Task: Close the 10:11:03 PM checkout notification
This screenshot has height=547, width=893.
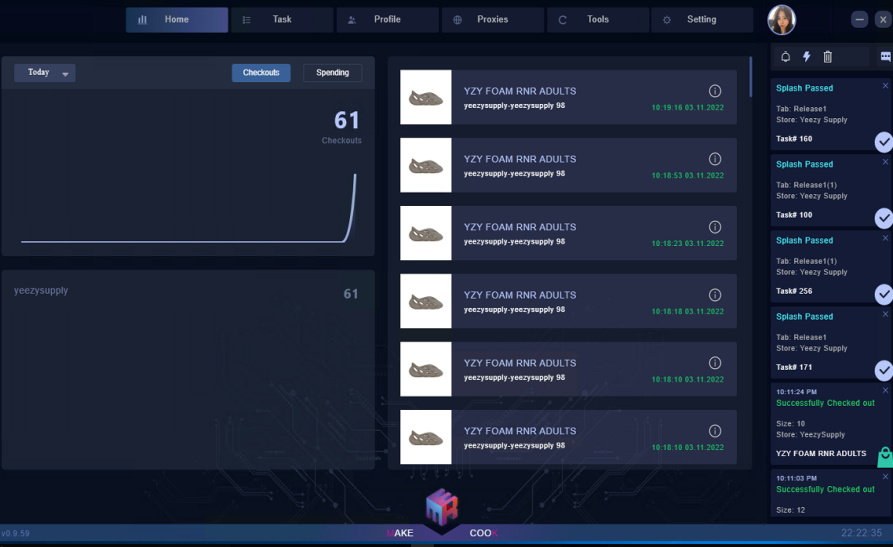Action: (885, 476)
